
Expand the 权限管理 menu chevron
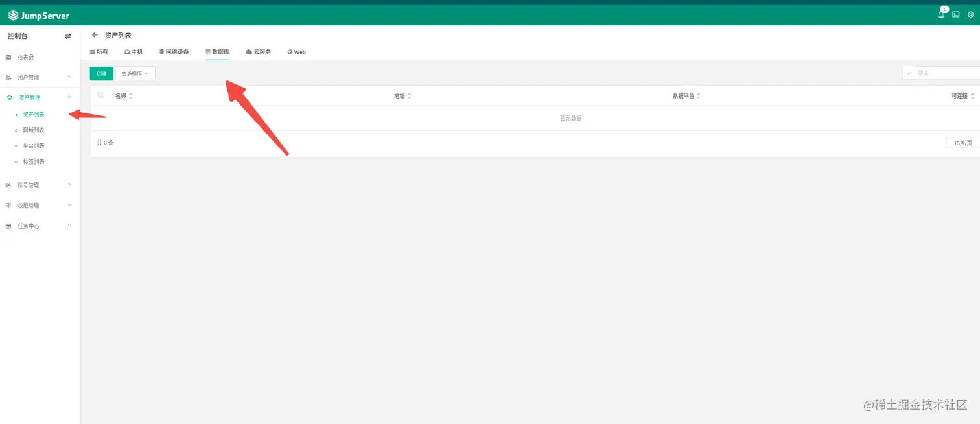click(69, 205)
